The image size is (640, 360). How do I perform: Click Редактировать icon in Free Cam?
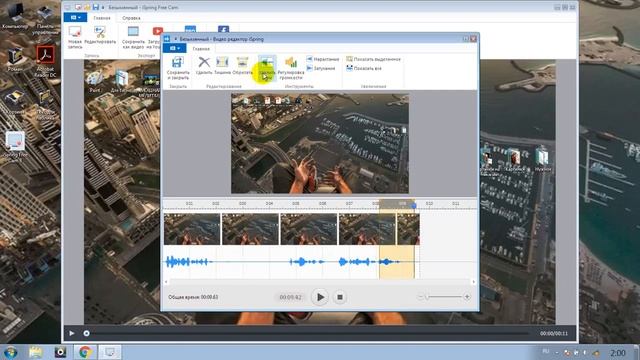pos(100,35)
